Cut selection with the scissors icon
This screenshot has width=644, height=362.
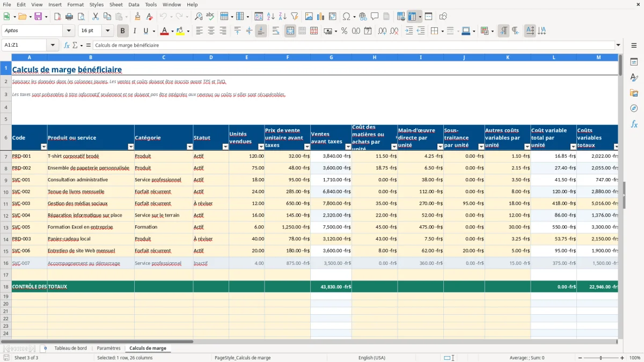(x=96, y=17)
